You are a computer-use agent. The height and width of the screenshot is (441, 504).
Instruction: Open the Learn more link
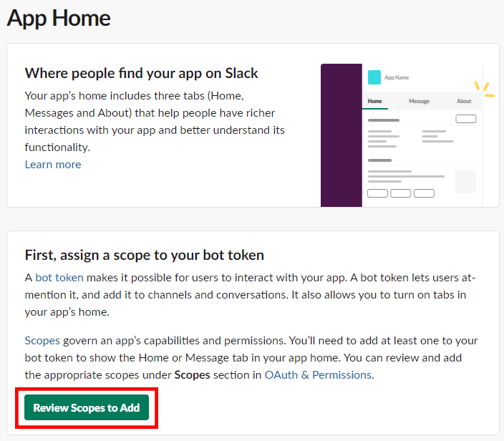53,165
